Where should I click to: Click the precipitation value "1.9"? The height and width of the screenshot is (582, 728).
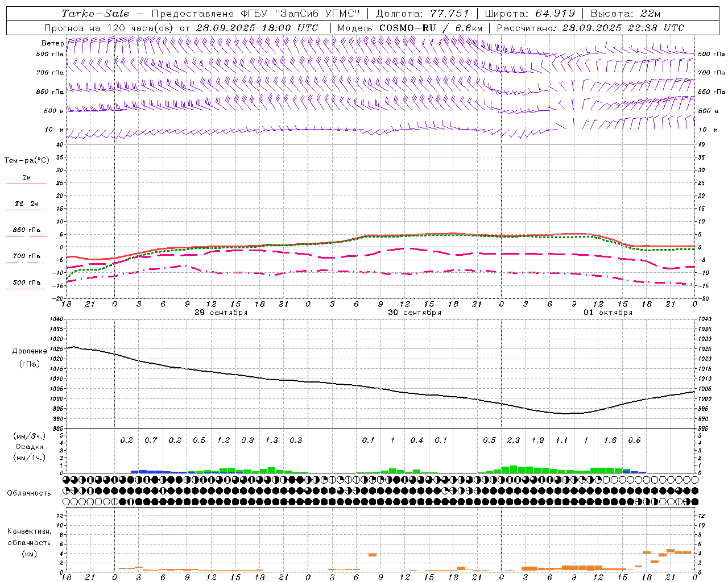[x=537, y=440]
